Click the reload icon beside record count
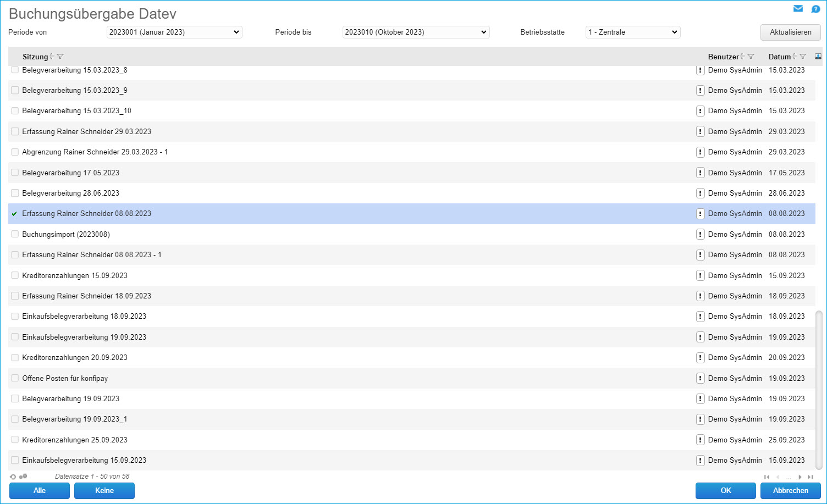The width and height of the screenshot is (827, 504). [x=13, y=477]
